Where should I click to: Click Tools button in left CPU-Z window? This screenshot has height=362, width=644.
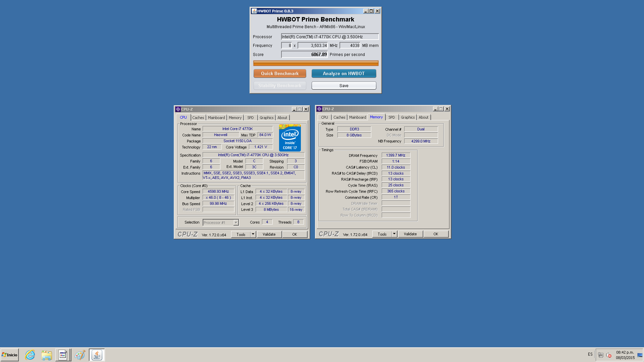point(241,234)
